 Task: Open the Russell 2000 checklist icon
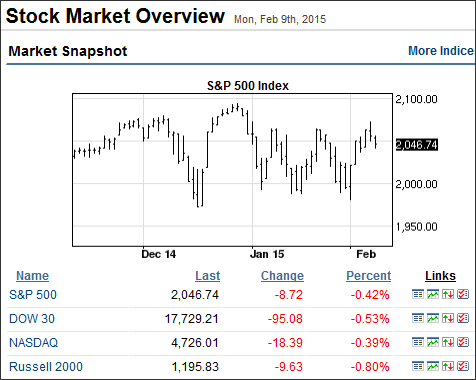point(463,366)
